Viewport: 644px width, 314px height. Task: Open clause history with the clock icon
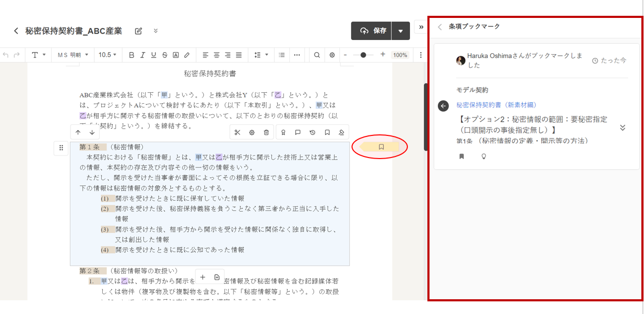click(x=313, y=132)
